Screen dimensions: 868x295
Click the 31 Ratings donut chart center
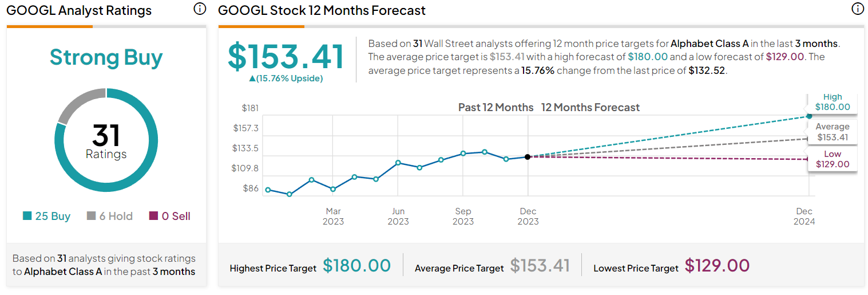click(x=106, y=140)
